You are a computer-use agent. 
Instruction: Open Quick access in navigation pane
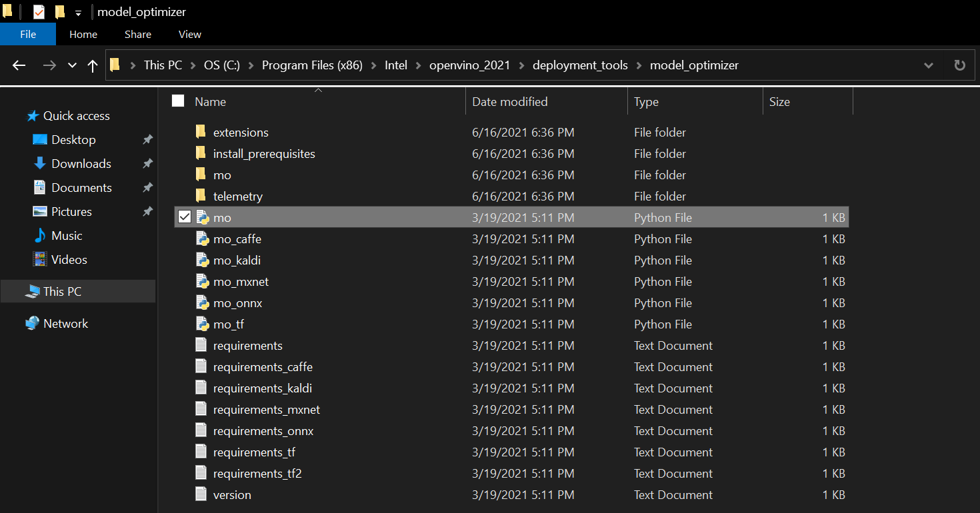click(x=76, y=116)
